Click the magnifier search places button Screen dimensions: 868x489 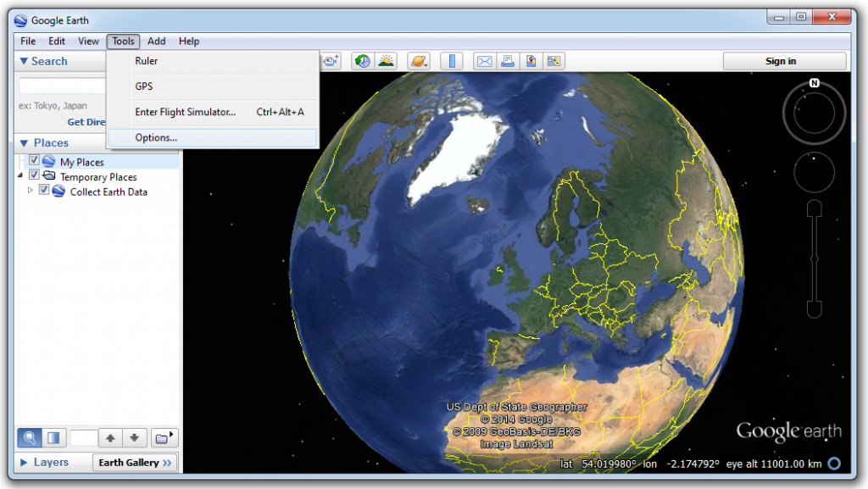coord(30,438)
